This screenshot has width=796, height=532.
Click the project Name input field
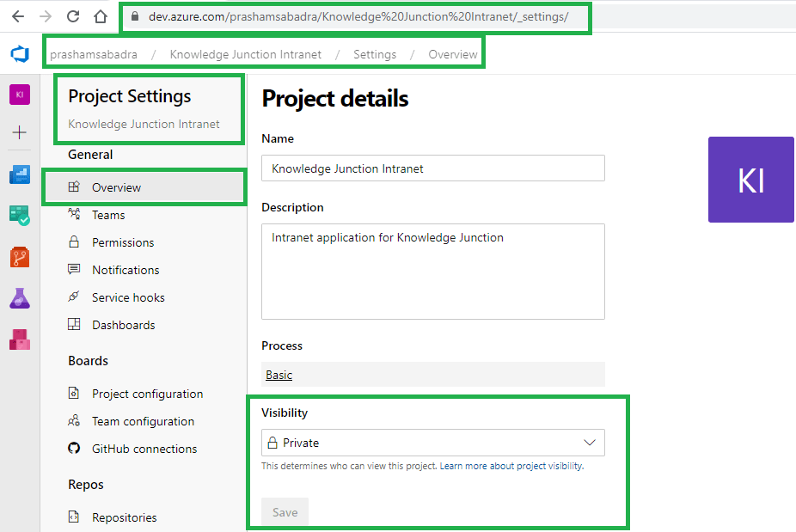tap(433, 168)
